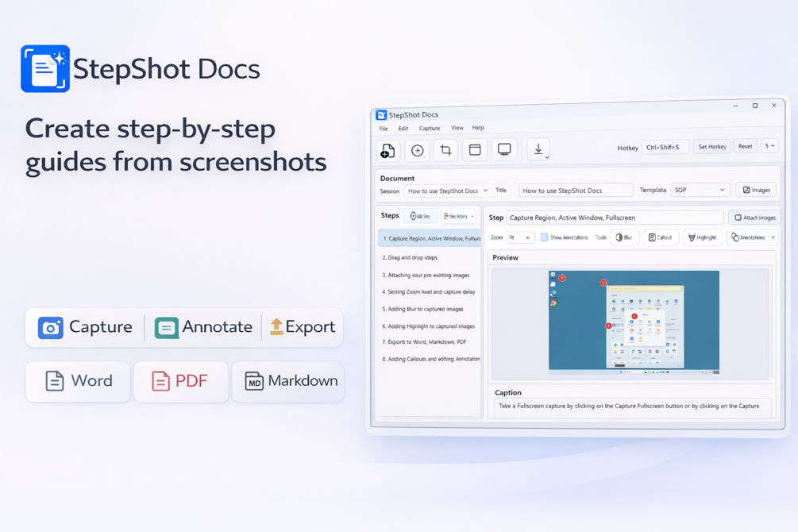Viewport: 798px width, 532px height.
Task: Open the File menu
Action: point(384,129)
